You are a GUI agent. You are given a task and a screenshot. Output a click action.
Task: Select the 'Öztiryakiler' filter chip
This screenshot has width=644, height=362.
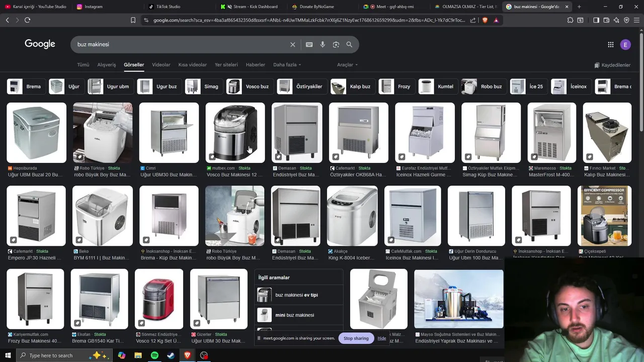pos(301,86)
